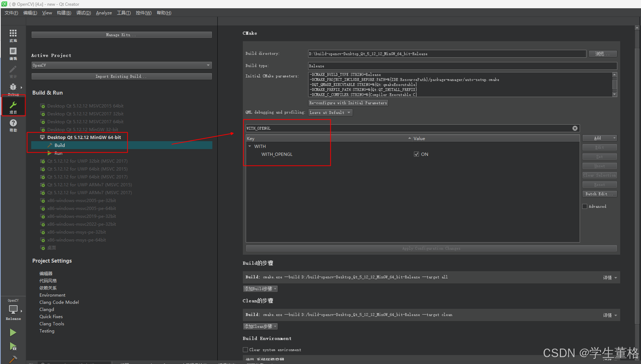This screenshot has height=364, width=641.
Task: Open the OpenCV Release kit selector monitor
Action: click(x=13, y=310)
